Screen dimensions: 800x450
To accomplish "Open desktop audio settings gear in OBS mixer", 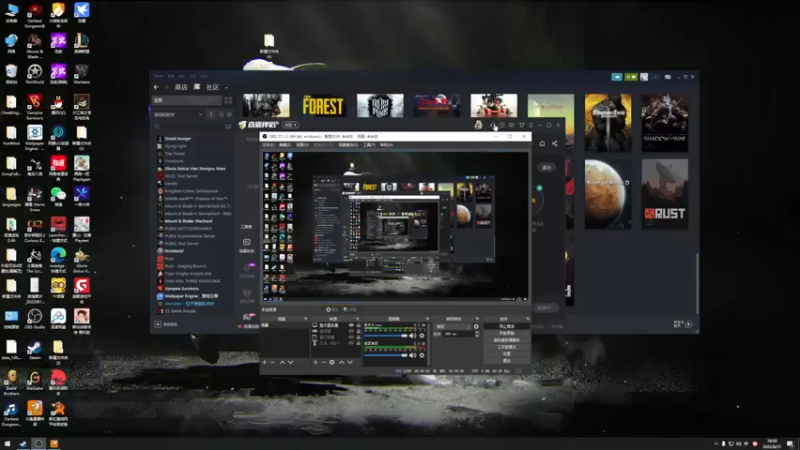I will pyautogui.click(x=422, y=356).
